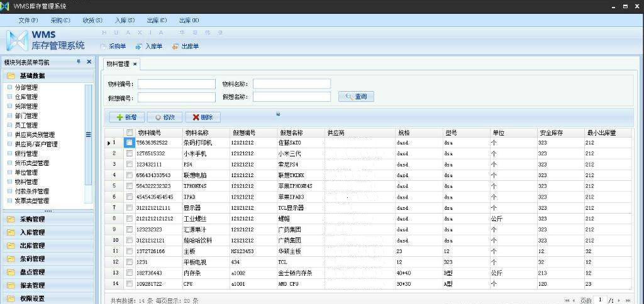Click the navigation list vertical scrollbar
Viewport: 644px width, 304px height.
coord(88,136)
